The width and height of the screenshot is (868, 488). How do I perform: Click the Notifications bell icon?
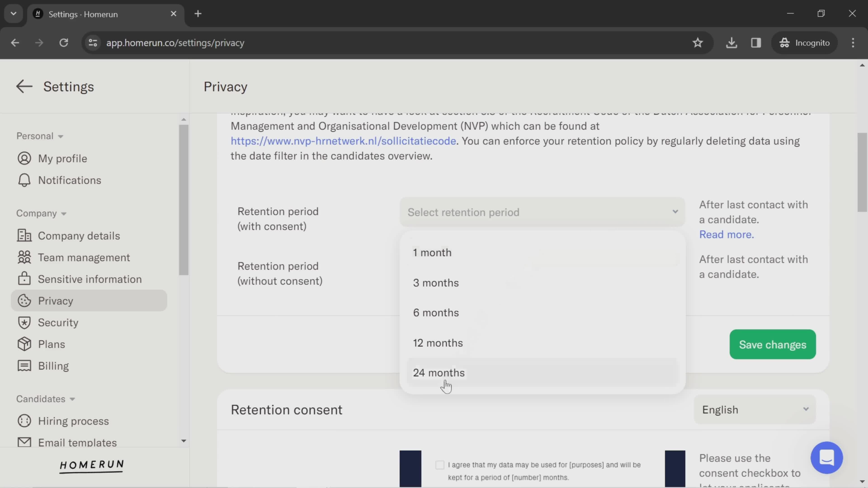(24, 180)
